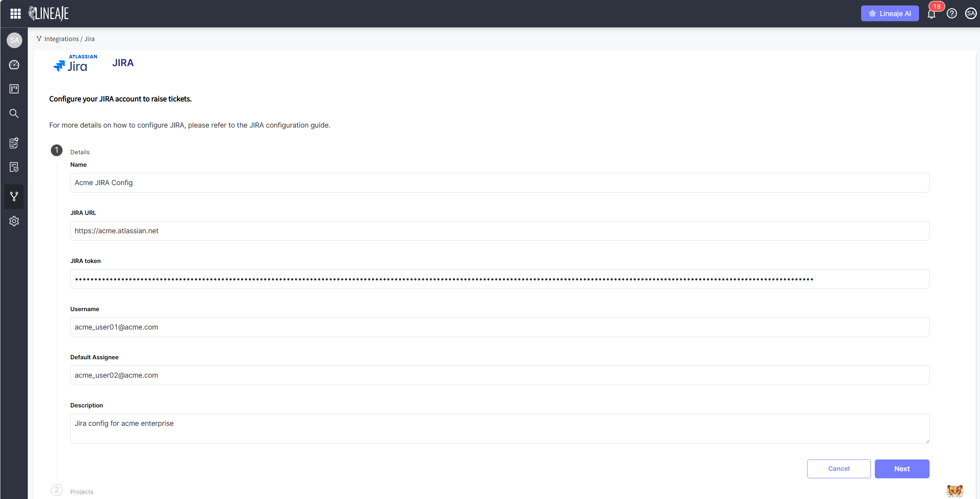Click the help question mark icon

pos(951,14)
